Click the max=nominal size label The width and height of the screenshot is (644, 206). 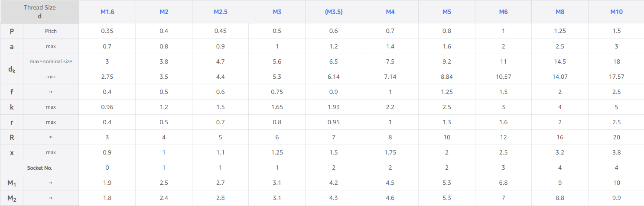coord(51,61)
